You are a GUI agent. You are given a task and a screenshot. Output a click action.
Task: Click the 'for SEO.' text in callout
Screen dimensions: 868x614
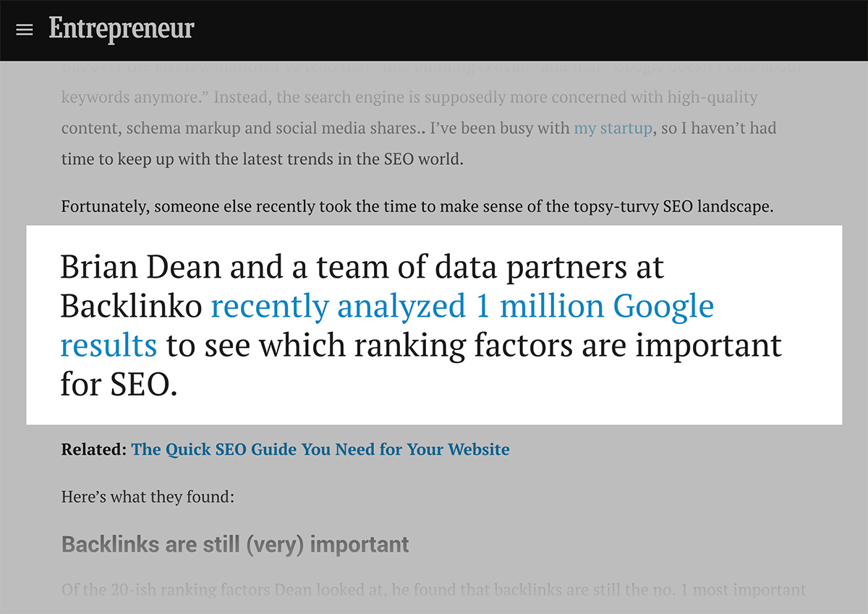tap(119, 385)
